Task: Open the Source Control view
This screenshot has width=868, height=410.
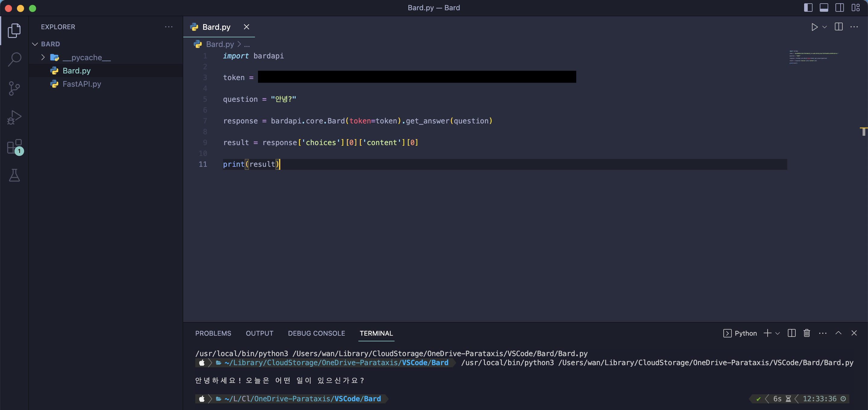Action: coord(14,89)
